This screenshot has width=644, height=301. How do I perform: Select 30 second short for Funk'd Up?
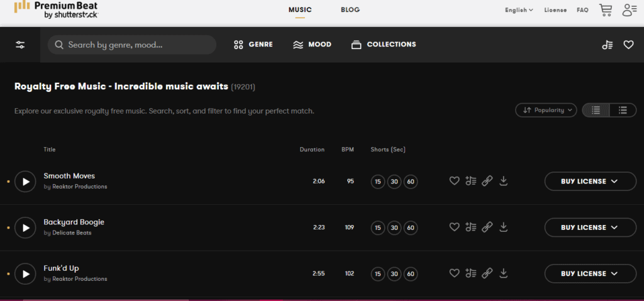[394, 273]
